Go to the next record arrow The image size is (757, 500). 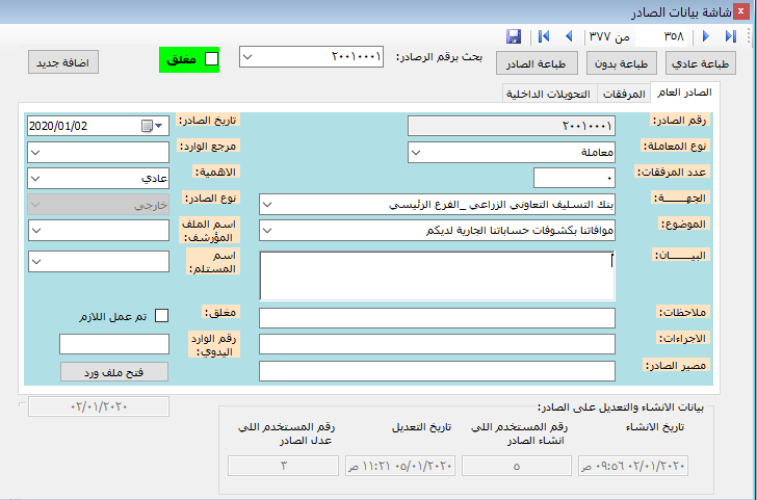(705, 36)
